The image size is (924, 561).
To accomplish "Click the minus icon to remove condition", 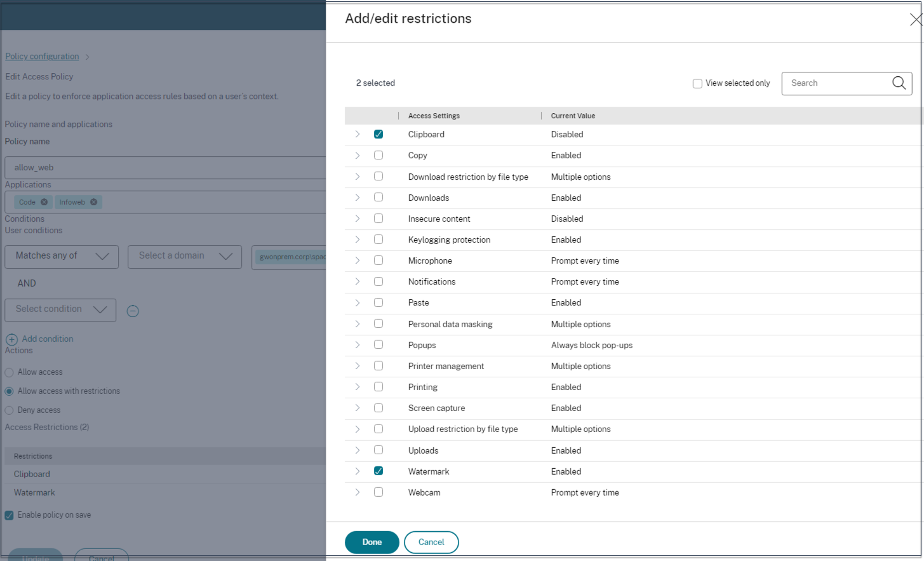I will coord(133,311).
